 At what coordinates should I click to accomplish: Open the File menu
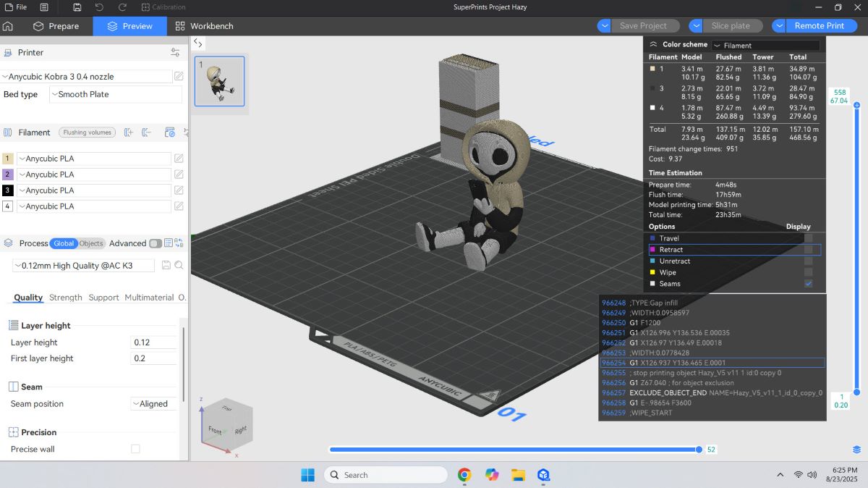pos(14,7)
